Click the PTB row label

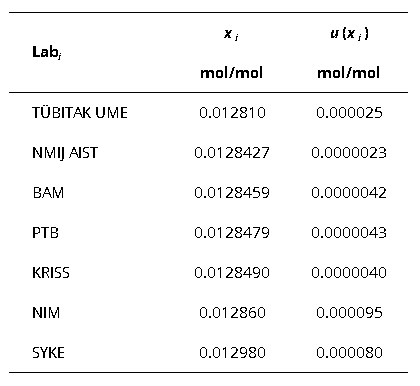[45, 233]
